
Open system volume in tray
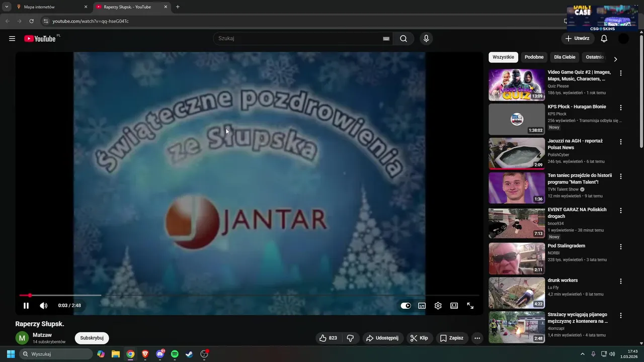(612, 354)
